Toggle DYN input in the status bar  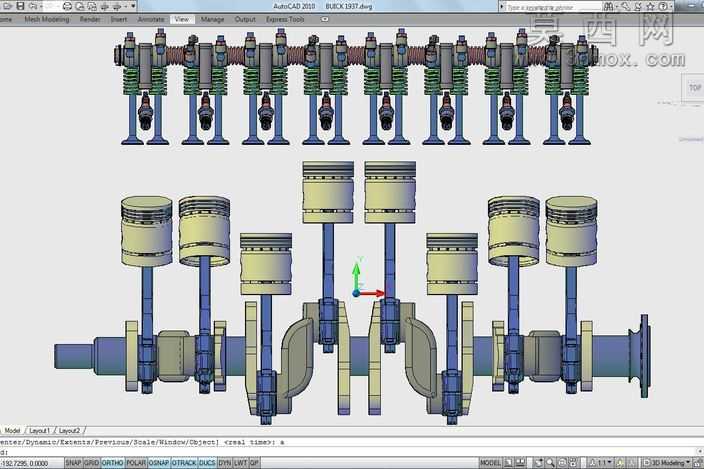coord(224,463)
